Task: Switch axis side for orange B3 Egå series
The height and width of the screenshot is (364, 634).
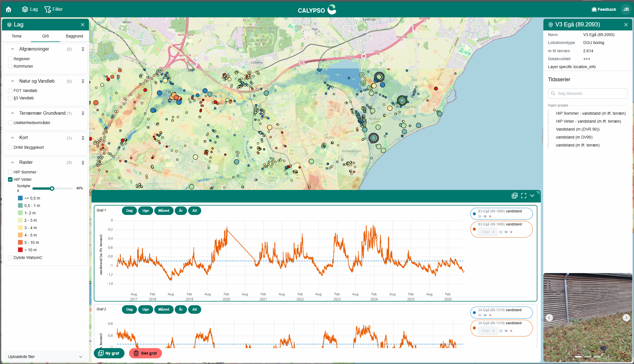Action: (501, 232)
